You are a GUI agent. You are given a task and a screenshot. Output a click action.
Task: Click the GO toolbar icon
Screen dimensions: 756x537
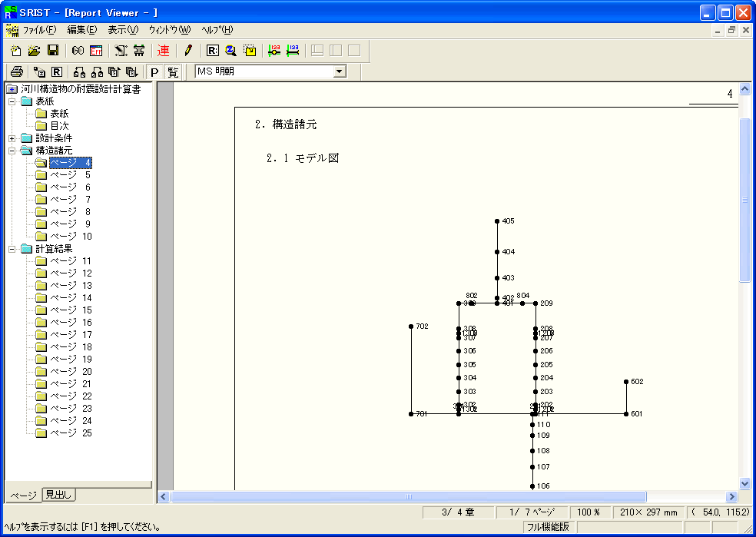click(76, 50)
